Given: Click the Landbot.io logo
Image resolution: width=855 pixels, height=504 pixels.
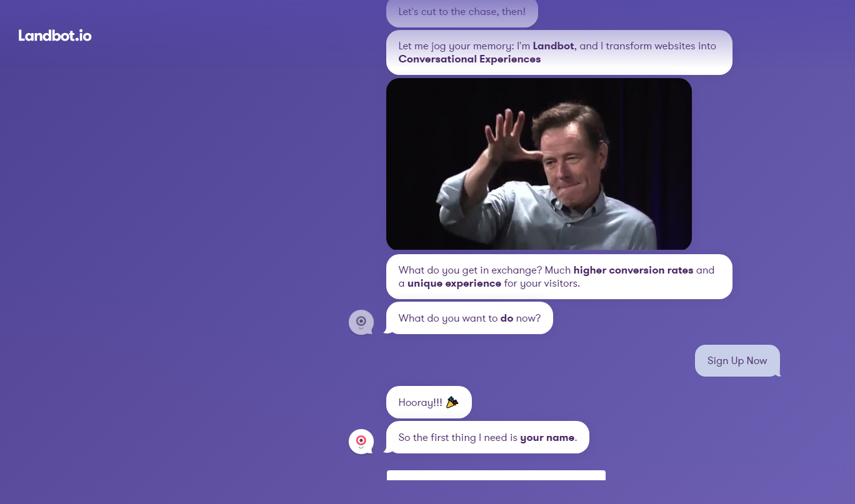Looking at the screenshot, I should 55,36.
